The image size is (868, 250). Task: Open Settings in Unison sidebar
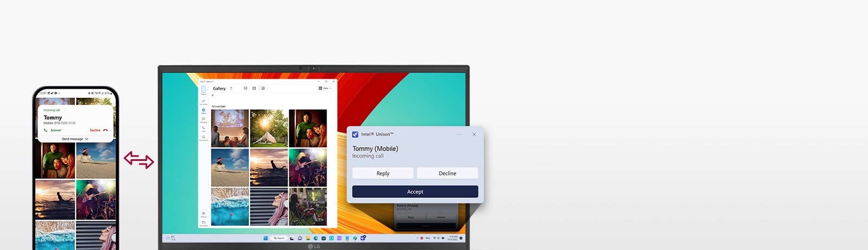coord(203,214)
